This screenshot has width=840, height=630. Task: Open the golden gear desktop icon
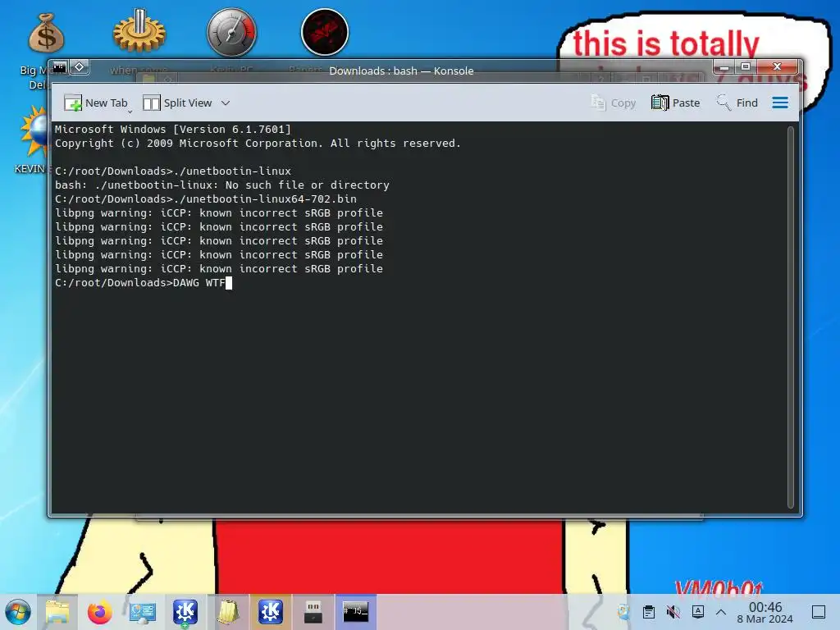click(x=139, y=31)
